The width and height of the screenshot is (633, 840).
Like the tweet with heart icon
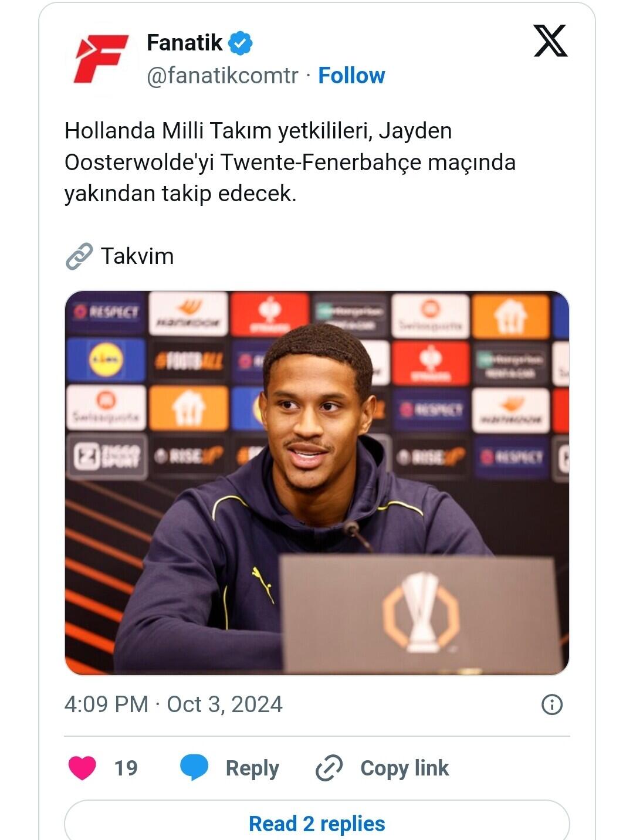pyautogui.click(x=82, y=768)
